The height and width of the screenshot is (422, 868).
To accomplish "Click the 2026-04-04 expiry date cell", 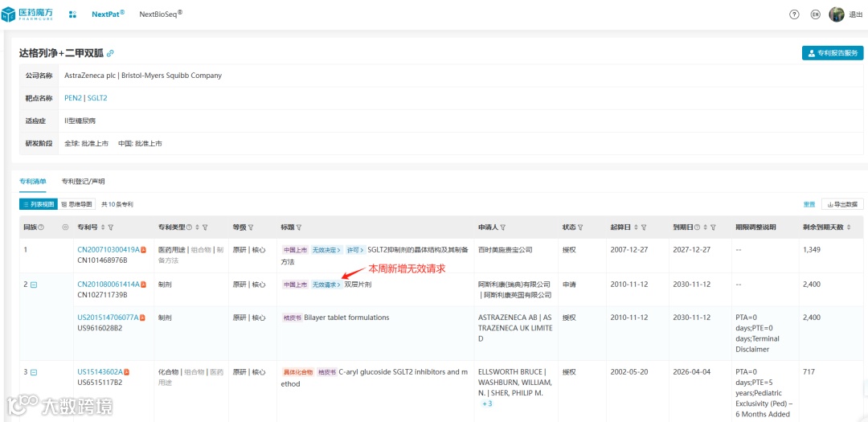I will coord(691,372).
